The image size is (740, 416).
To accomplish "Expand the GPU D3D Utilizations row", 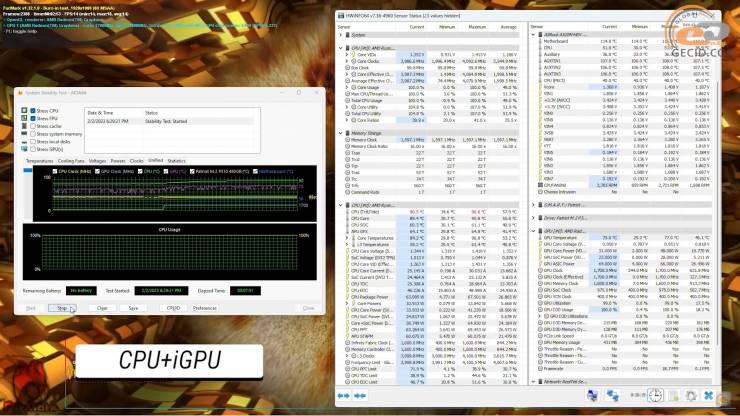I will click(540, 316).
